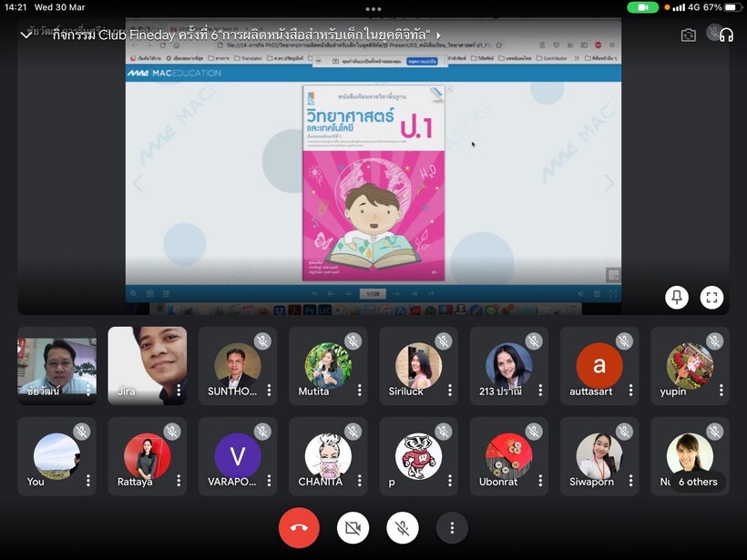Go to previous page arrow in shared presentation
The width and height of the screenshot is (747, 560).
click(138, 184)
